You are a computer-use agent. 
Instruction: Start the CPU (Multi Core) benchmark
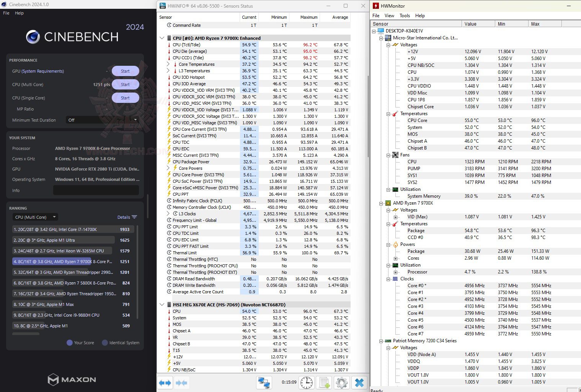pos(125,85)
